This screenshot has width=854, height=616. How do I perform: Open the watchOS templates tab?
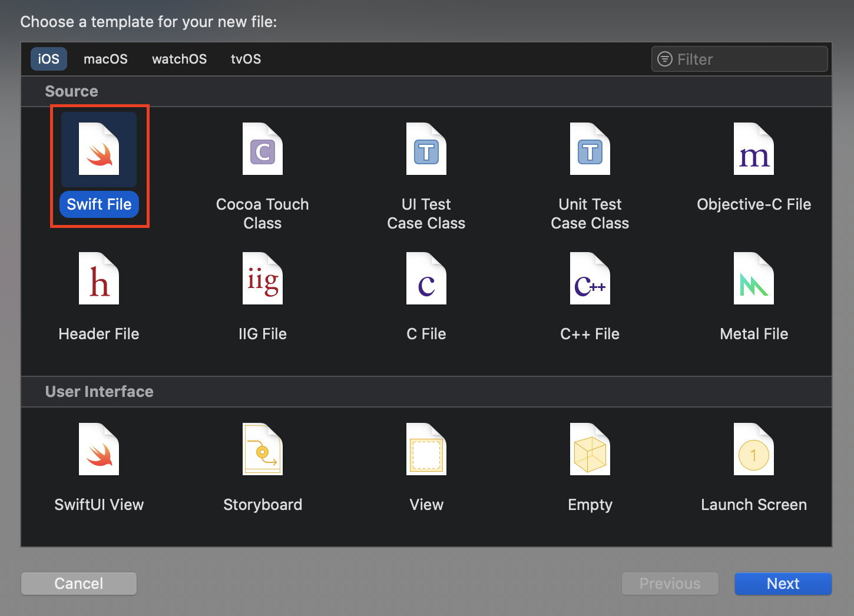point(180,59)
